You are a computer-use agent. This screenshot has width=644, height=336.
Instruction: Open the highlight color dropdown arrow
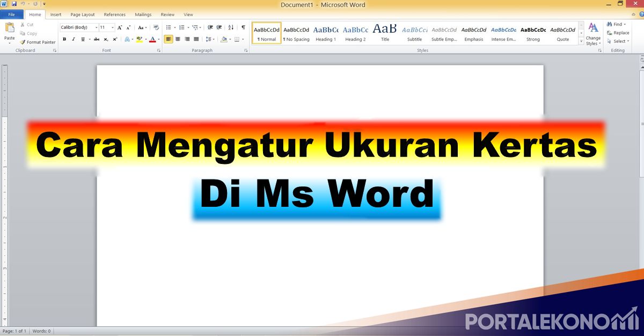145,39
